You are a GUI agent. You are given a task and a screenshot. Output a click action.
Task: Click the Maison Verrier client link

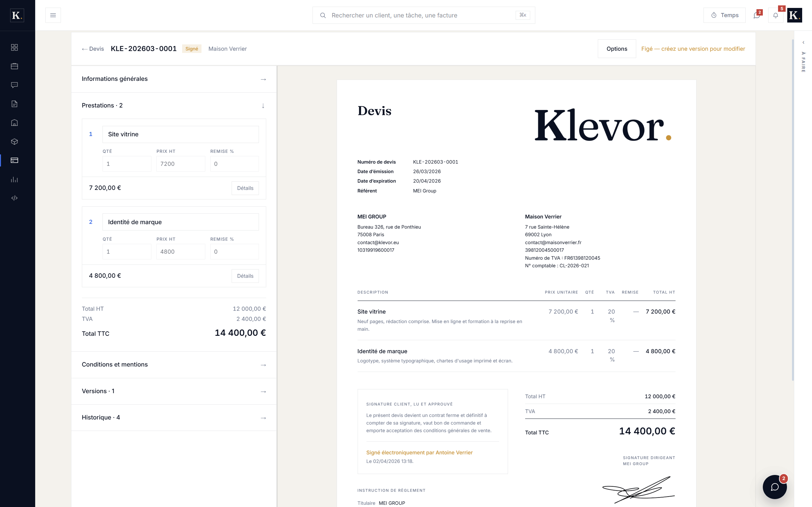228,49
